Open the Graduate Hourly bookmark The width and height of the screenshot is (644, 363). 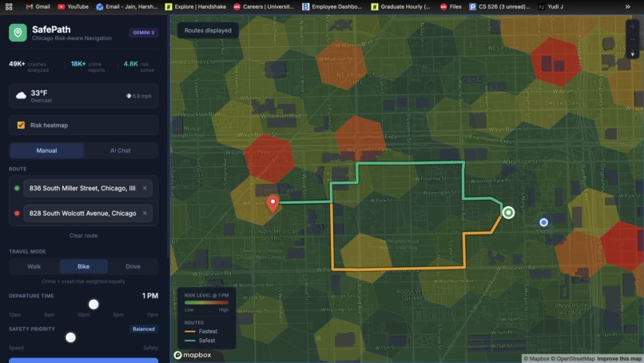pos(400,6)
